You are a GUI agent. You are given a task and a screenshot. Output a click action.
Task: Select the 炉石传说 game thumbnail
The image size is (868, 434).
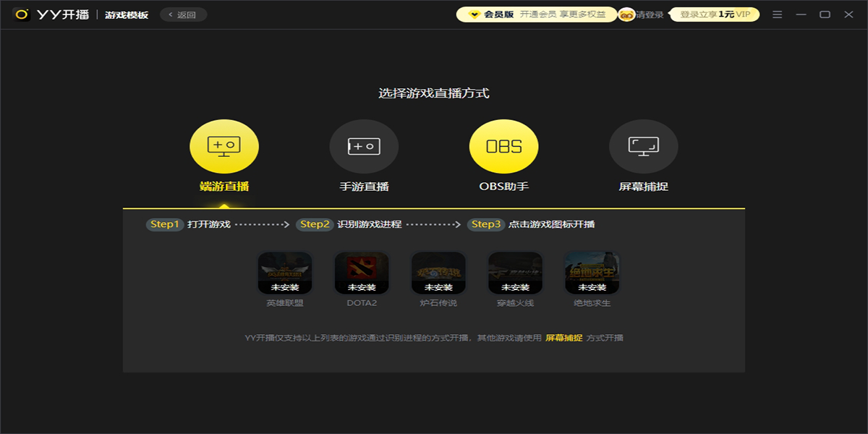click(438, 273)
